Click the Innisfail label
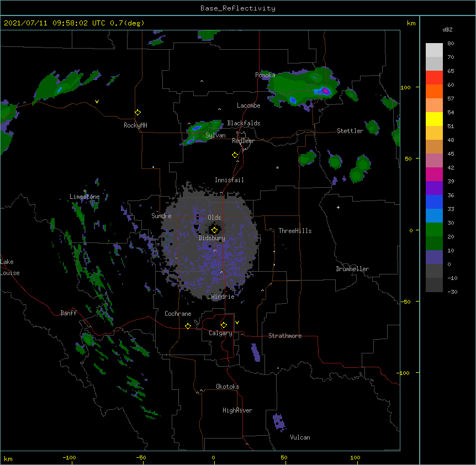 tap(229, 180)
